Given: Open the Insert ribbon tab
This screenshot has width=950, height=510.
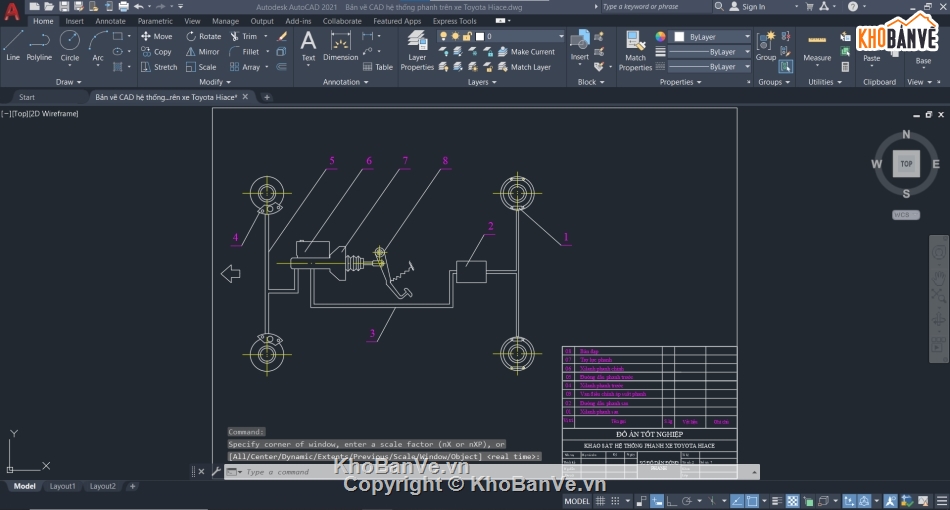Looking at the screenshot, I should coord(75,21).
